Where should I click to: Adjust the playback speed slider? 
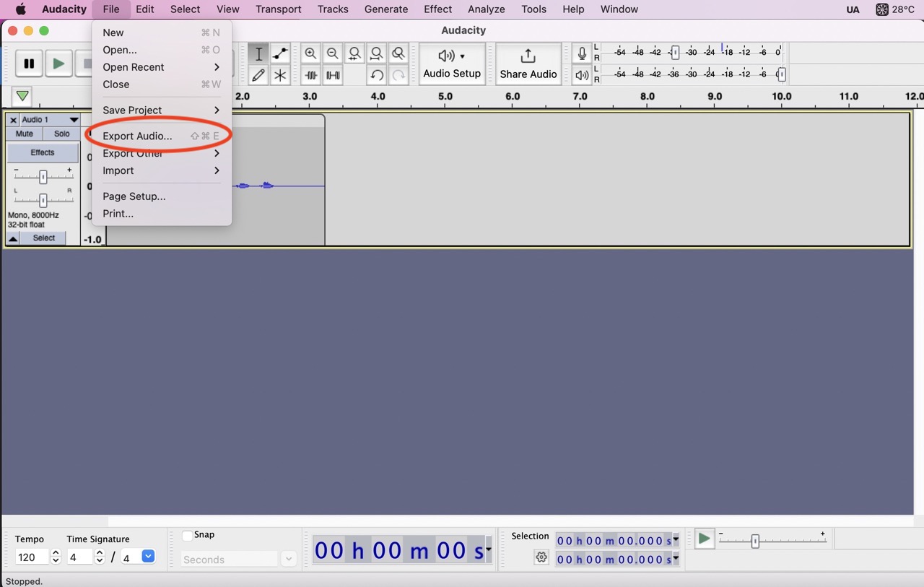click(x=755, y=541)
